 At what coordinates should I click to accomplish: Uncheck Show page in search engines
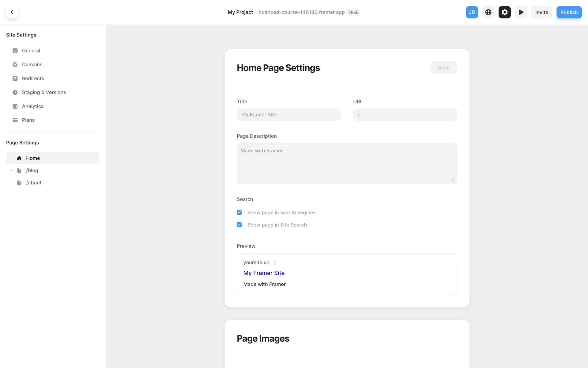pos(239,213)
